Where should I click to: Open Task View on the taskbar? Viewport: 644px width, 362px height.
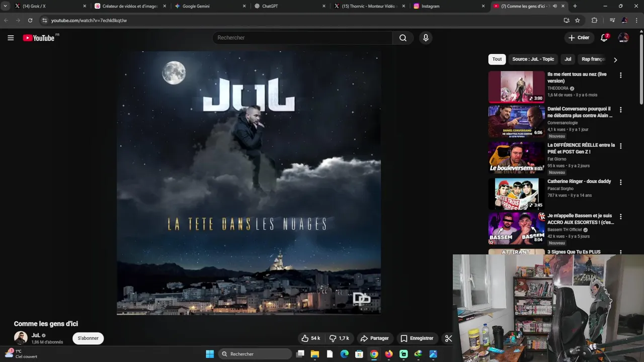point(300,354)
